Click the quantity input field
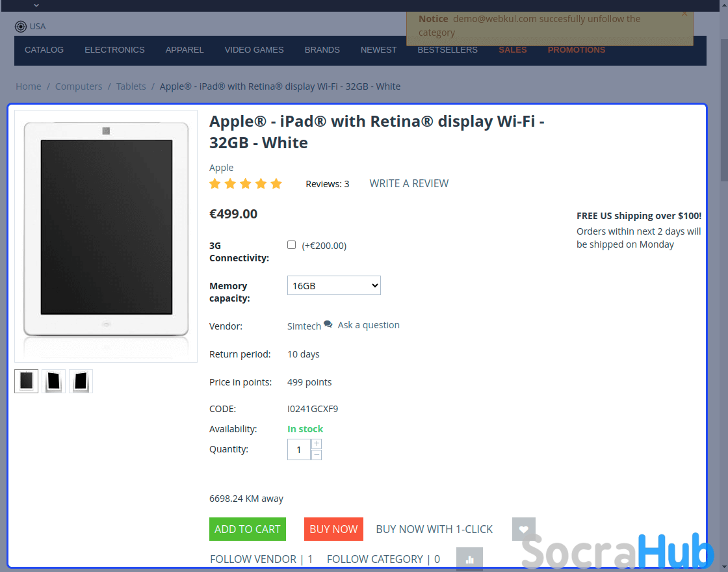 299,449
